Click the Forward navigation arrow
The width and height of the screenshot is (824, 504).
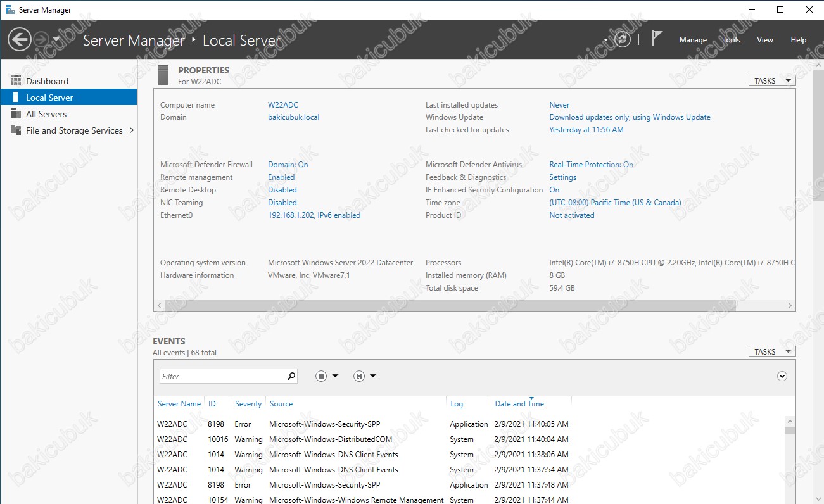click(x=41, y=40)
